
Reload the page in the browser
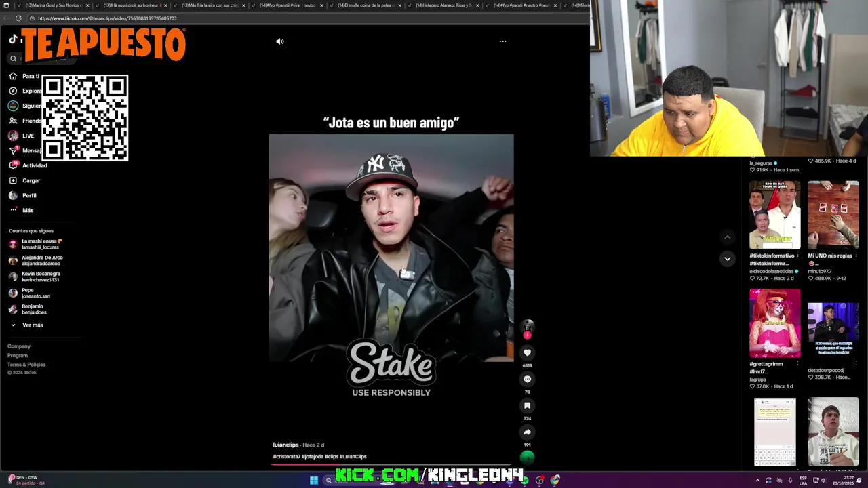pos(18,18)
